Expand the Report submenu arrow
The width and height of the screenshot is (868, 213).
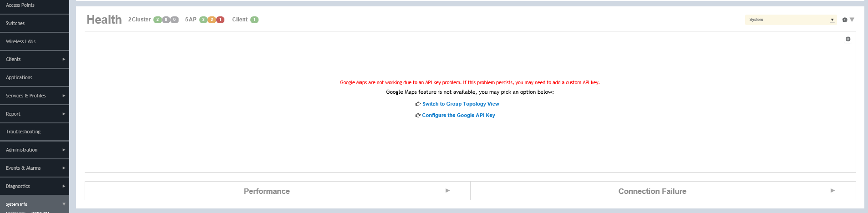(64, 114)
